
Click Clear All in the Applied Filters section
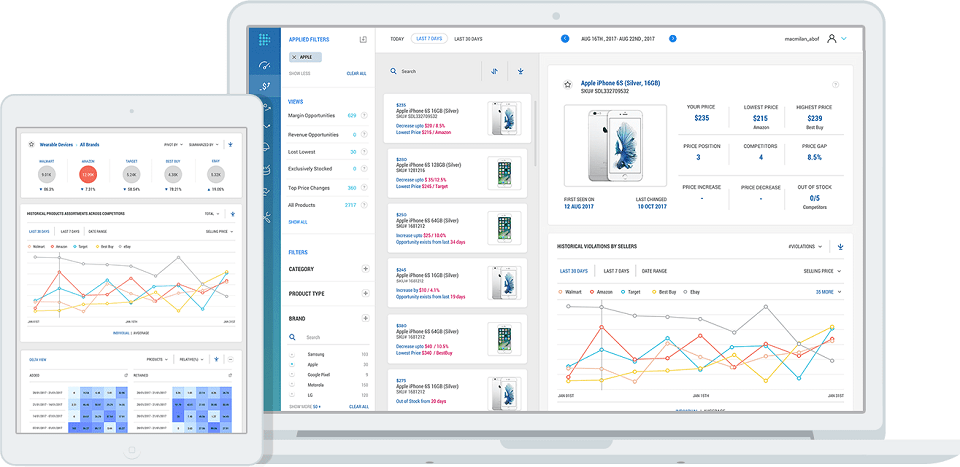tap(356, 74)
